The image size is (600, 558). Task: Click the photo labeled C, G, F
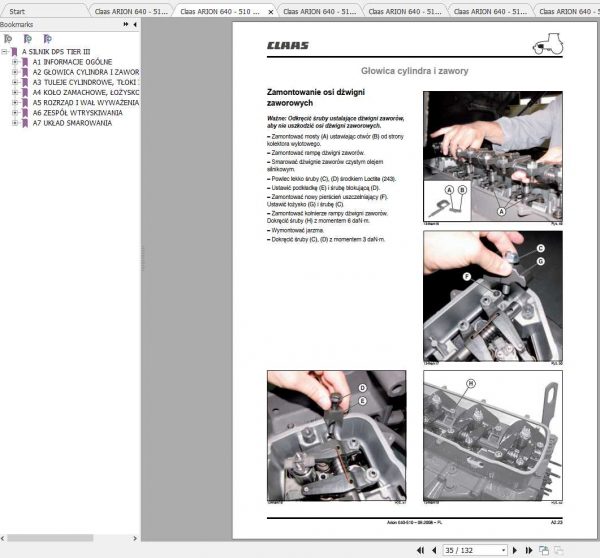[493, 296]
